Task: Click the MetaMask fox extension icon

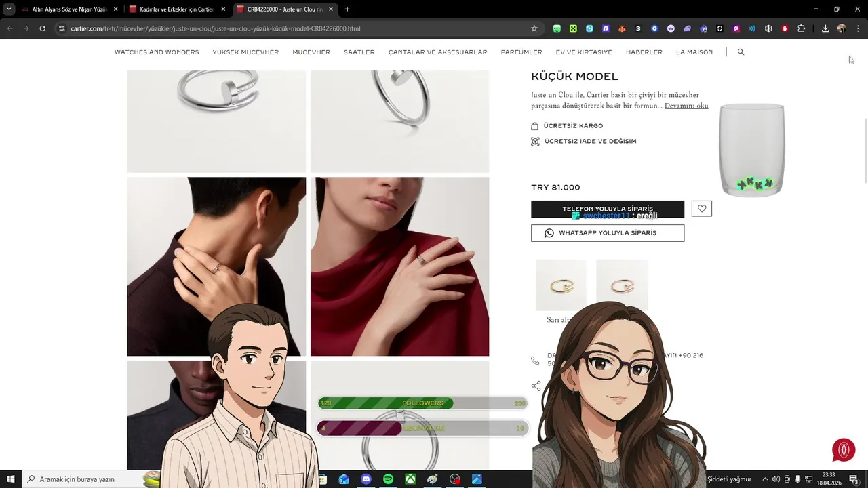Action: pyautogui.click(x=622, y=28)
